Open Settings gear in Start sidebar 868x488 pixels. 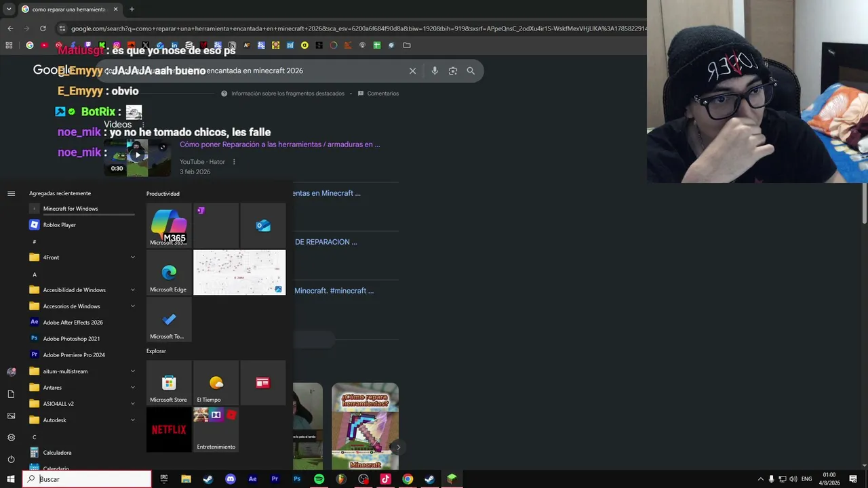point(11,438)
